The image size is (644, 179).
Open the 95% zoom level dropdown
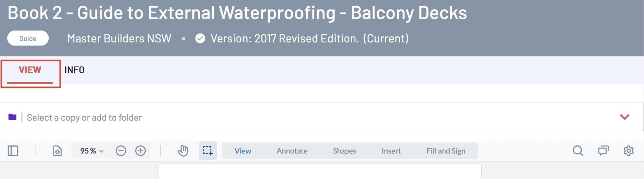click(92, 151)
